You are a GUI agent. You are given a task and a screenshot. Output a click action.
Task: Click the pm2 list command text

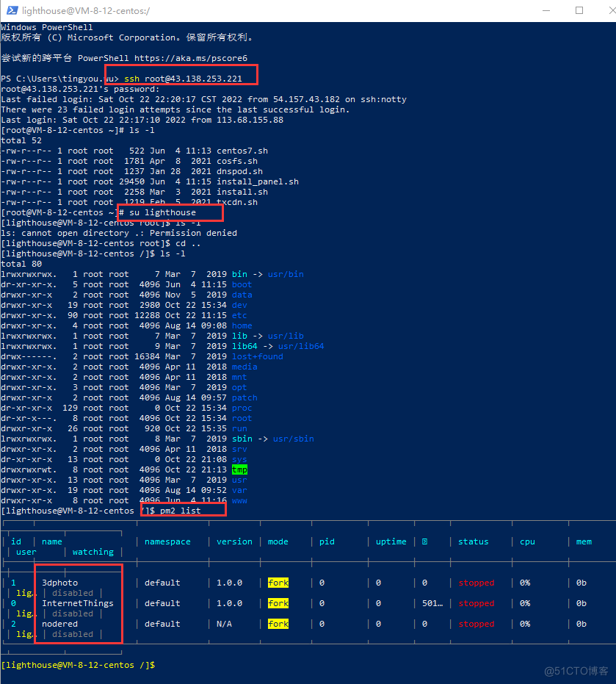(x=181, y=511)
